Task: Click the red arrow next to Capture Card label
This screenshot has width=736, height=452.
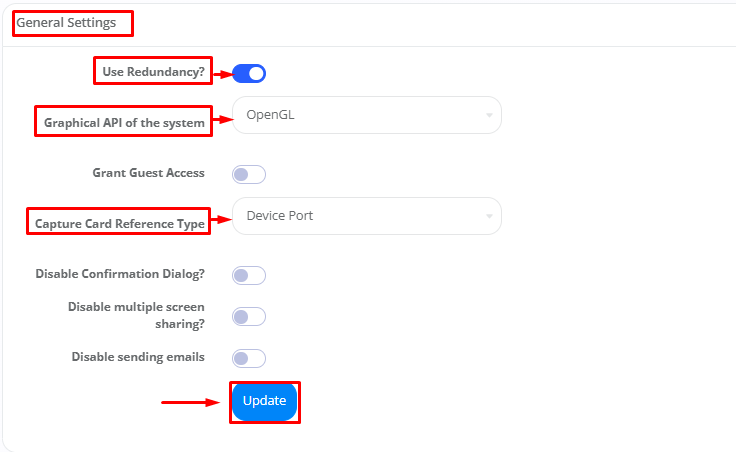Action: pyautogui.click(x=219, y=223)
